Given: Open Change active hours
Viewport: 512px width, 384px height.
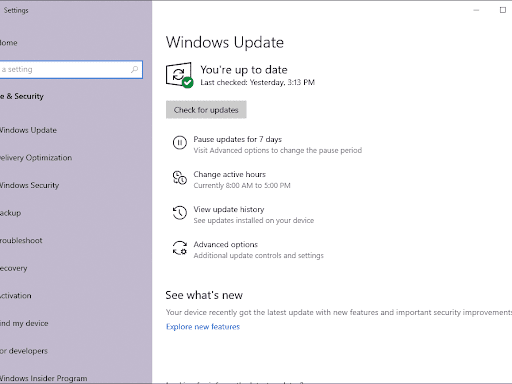Looking at the screenshot, I should click(229, 174).
